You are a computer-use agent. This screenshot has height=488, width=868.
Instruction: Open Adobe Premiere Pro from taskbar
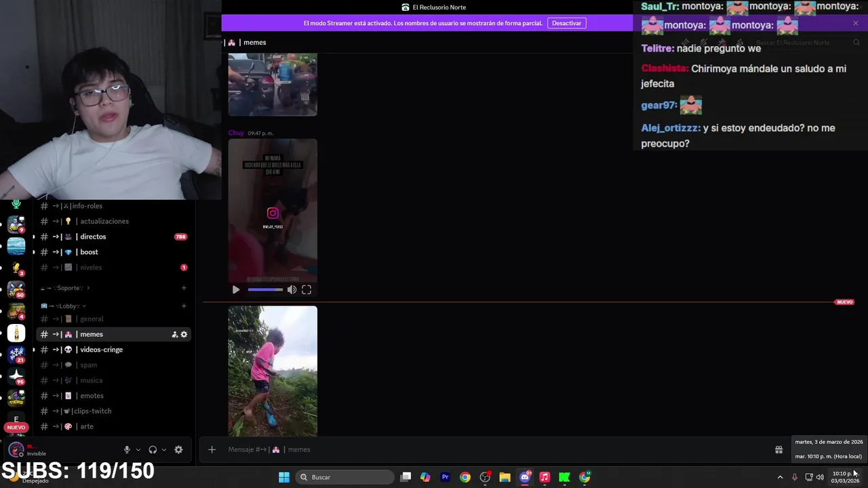click(x=445, y=477)
